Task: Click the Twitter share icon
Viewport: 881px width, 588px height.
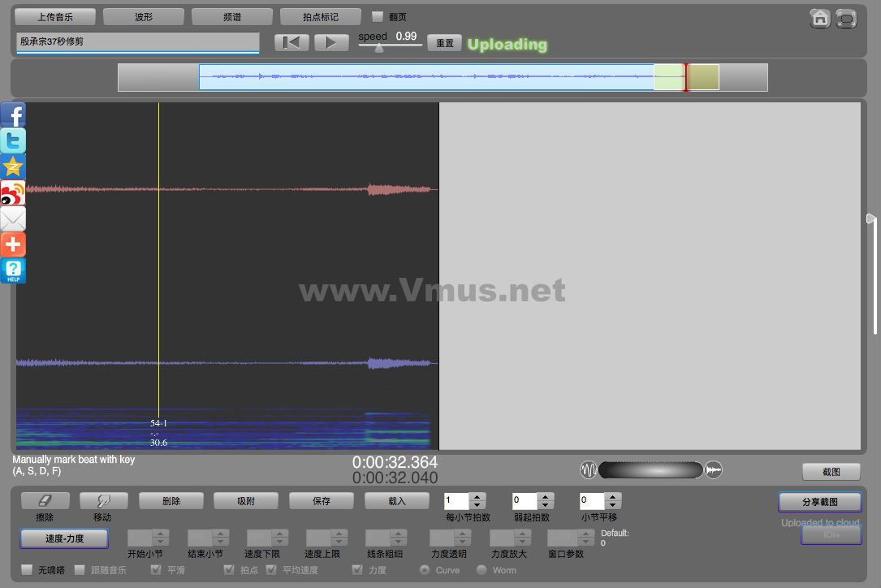Action: [13, 141]
